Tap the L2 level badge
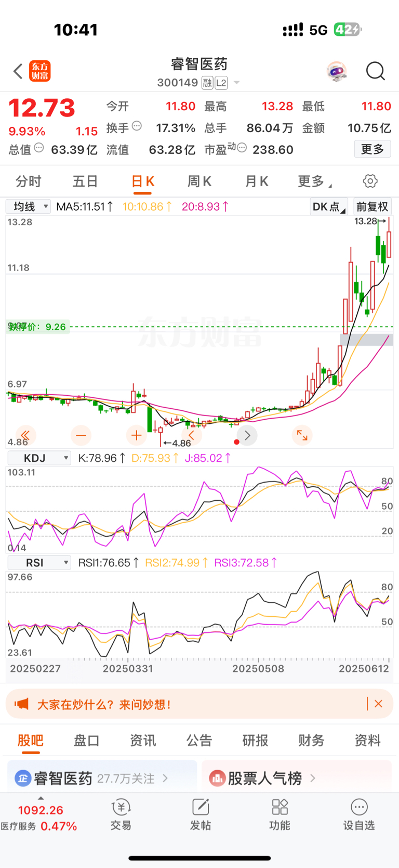Viewport: 399px width, 868px height. click(221, 83)
